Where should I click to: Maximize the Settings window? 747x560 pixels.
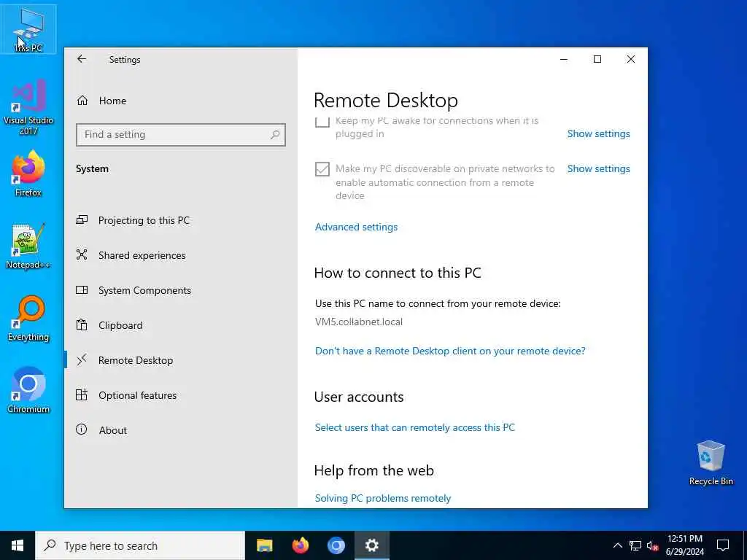[x=597, y=59]
